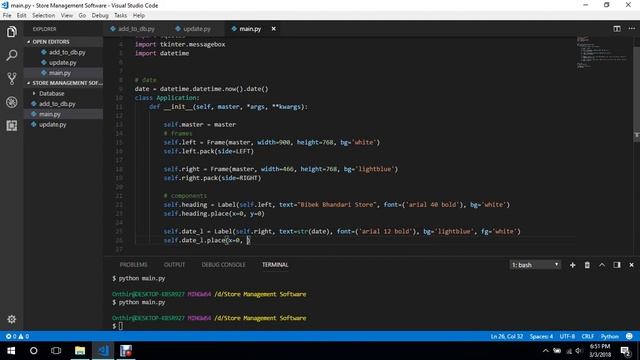Change encoding via UTF-8 status item

tap(567, 336)
